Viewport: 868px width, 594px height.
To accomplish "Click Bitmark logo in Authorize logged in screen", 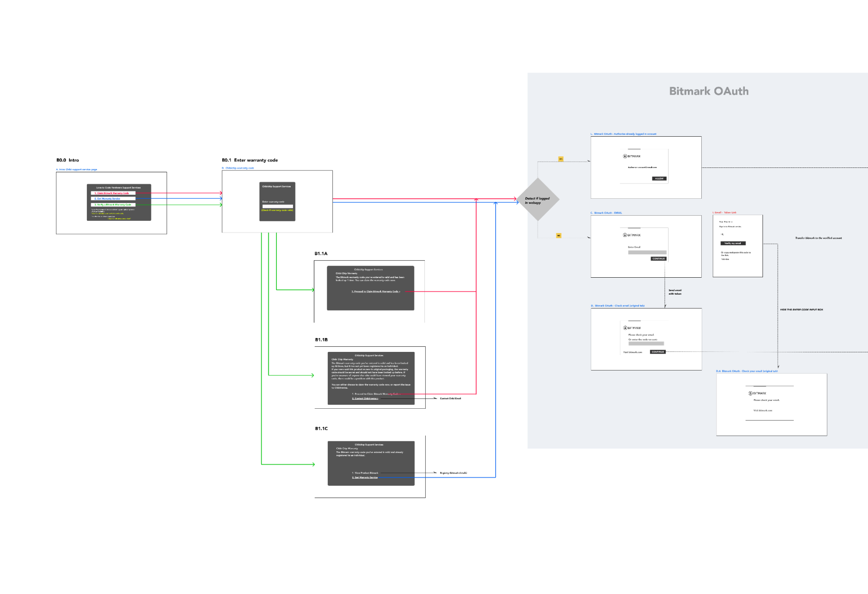I will coord(632,156).
